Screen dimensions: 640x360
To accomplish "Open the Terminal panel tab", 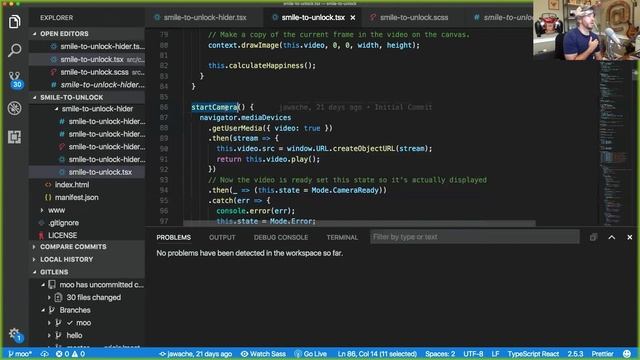I will click(342, 237).
